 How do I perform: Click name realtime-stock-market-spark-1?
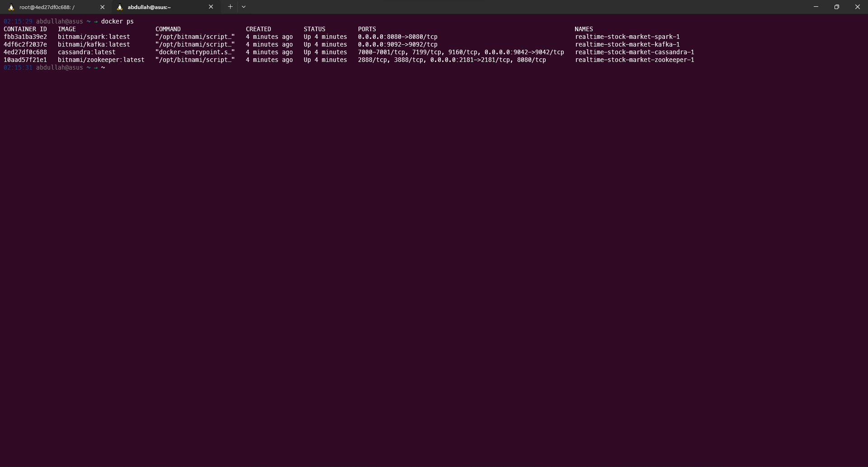[627, 37]
